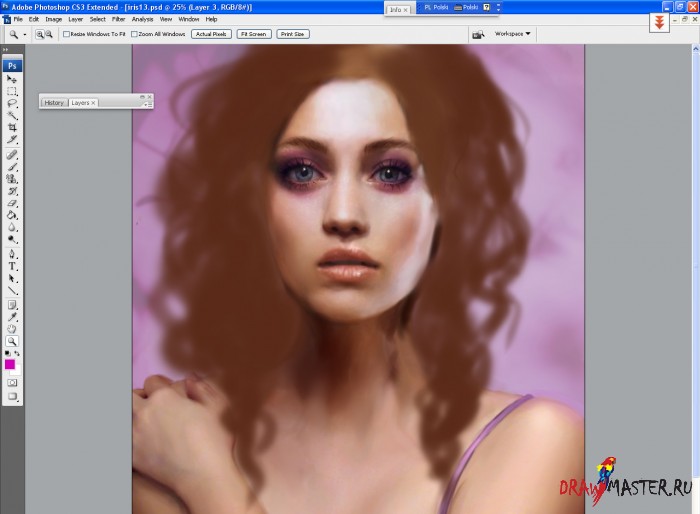Open the Select menu
Viewport: 700px width, 514px height.
(x=97, y=19)
